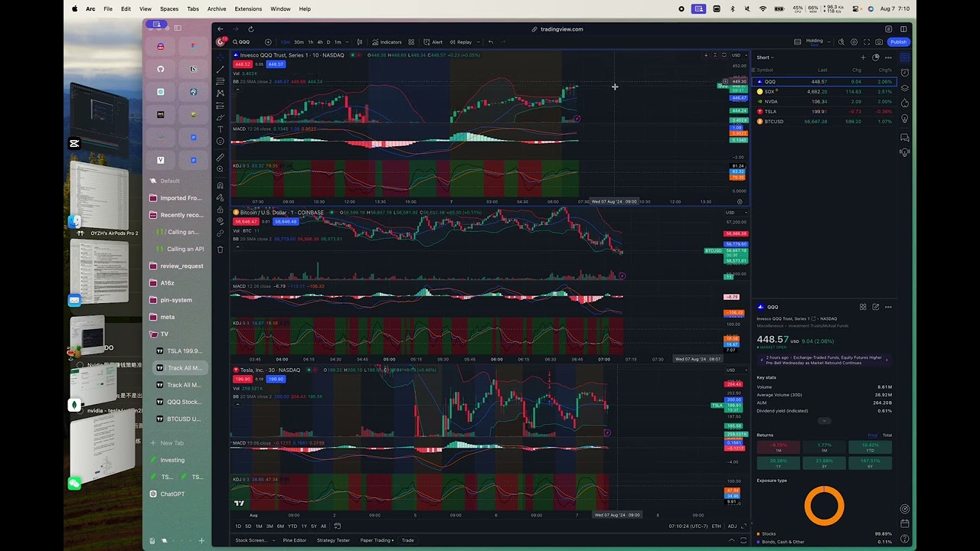Switch to the 30m timeframe
The width and height of the screenshot is (980, 551).
coord(299,42)
